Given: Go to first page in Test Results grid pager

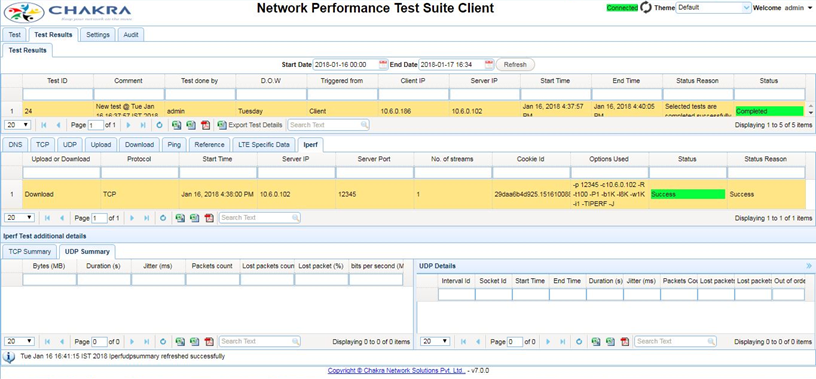Looking at the screenshot, I should click(x=44, y=125).
